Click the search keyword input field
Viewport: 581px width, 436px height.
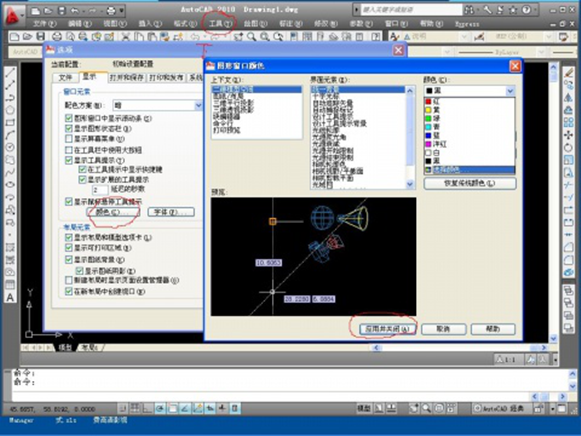pyautogui.click(x=411, y=10)
